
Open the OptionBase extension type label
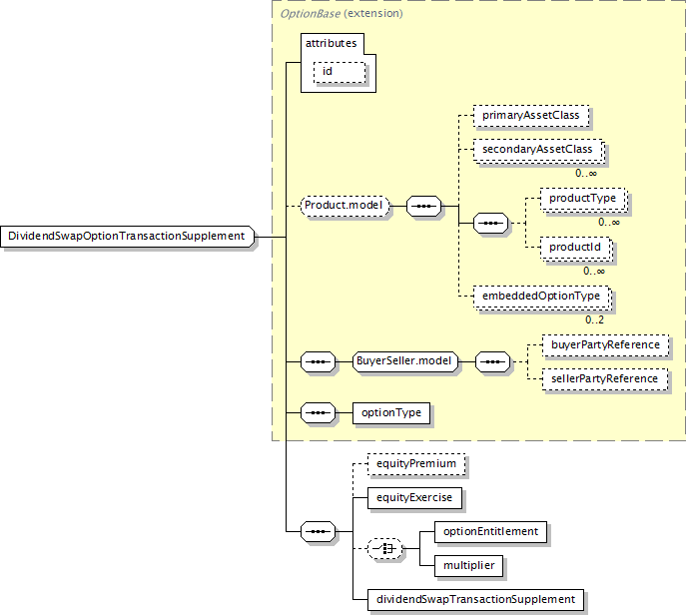(x=342, y=13)
